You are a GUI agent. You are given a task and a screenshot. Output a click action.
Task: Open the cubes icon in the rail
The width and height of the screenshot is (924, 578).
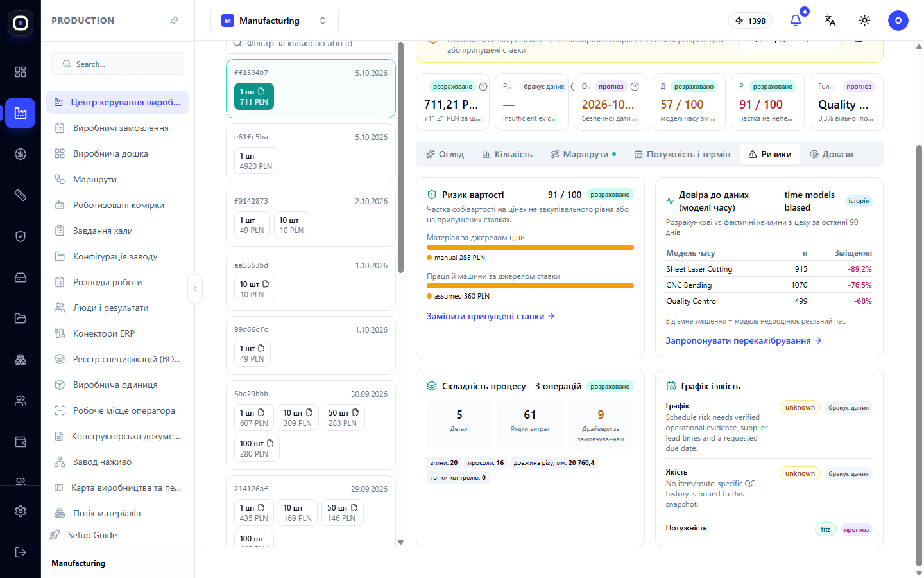pyautogui.click(x=21, y=360)
